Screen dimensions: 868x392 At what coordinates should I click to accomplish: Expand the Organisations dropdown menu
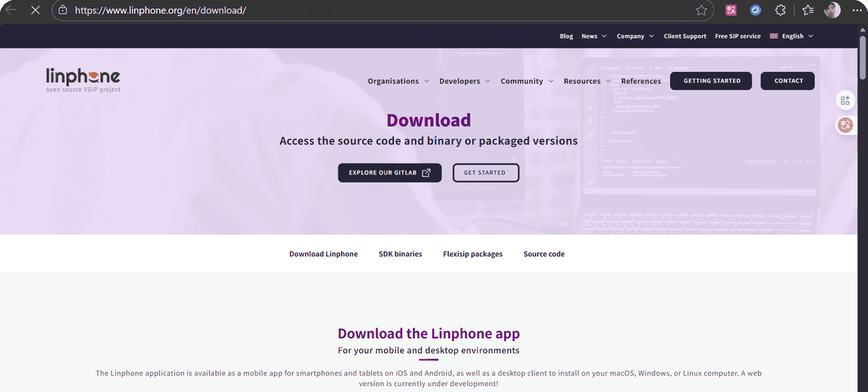coord(398,81)
